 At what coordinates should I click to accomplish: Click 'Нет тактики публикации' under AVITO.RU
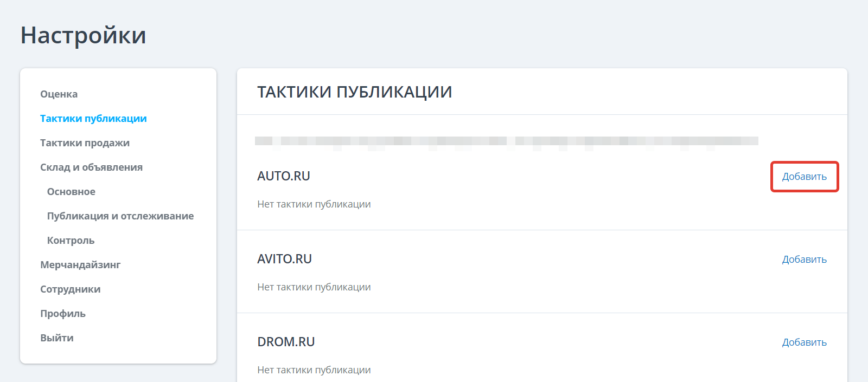point(314,287)
